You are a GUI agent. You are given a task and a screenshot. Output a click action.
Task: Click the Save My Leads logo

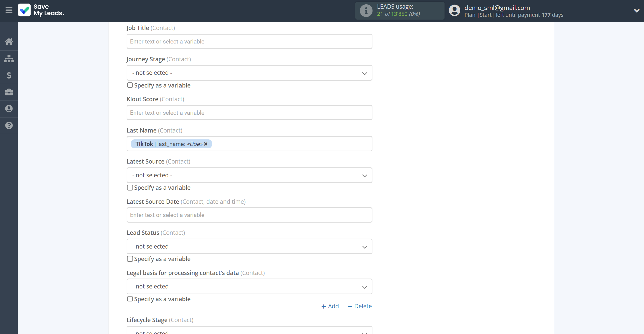coord(41,10)
